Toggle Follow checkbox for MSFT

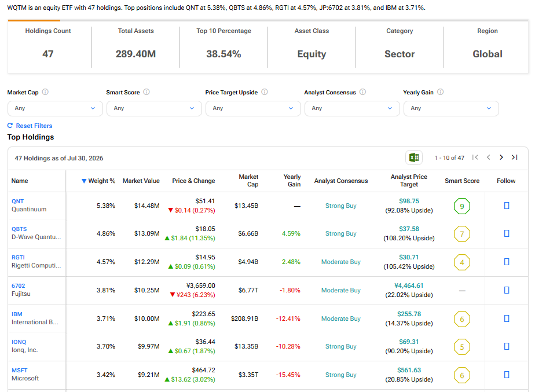[x=507, y=375]
